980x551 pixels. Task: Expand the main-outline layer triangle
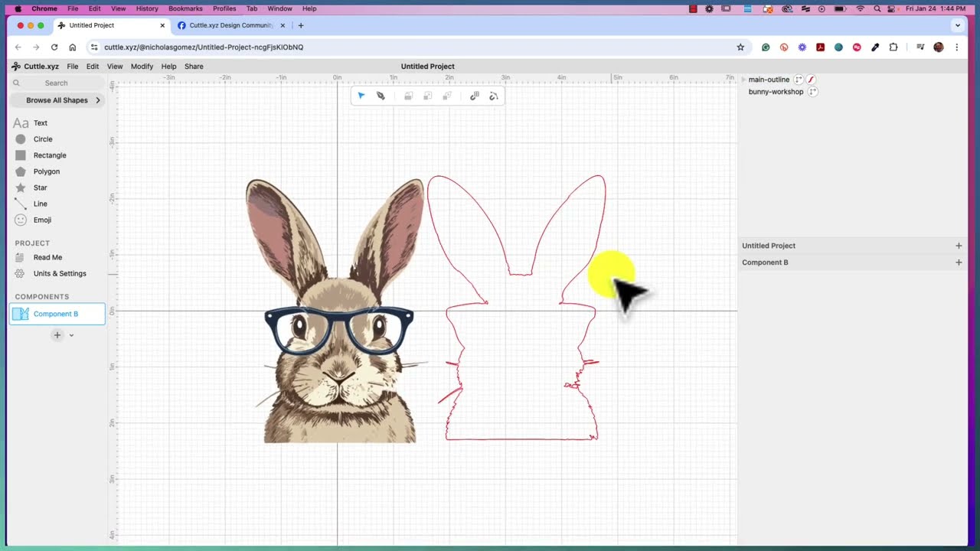[x=743, y=80]
